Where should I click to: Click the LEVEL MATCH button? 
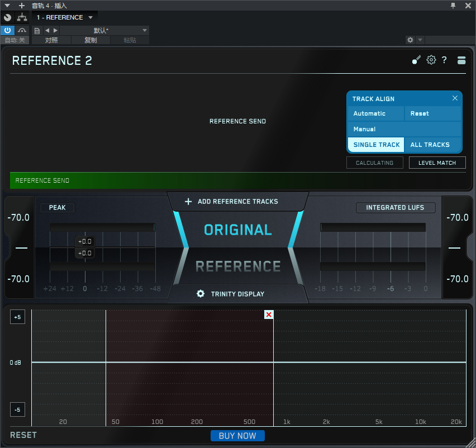437,163
